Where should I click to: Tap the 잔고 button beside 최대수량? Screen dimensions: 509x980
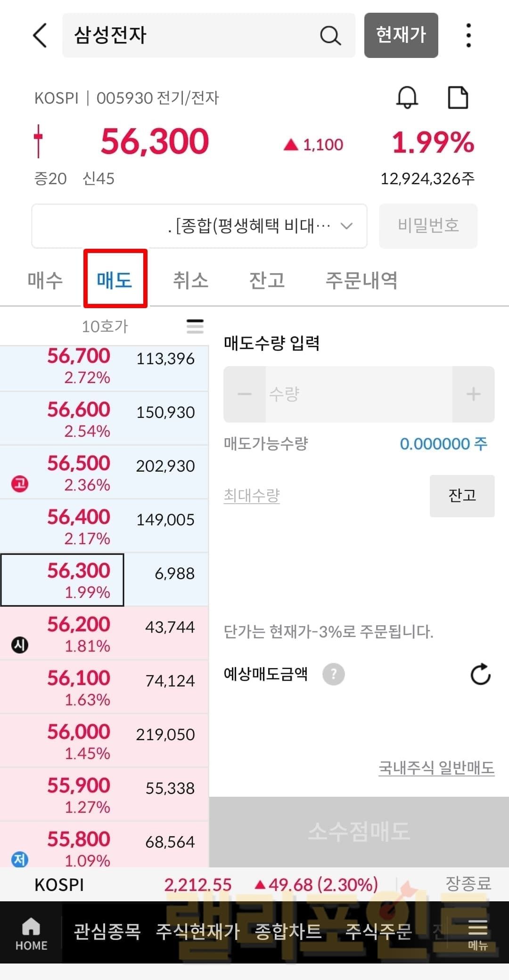(x=462, y=496)
